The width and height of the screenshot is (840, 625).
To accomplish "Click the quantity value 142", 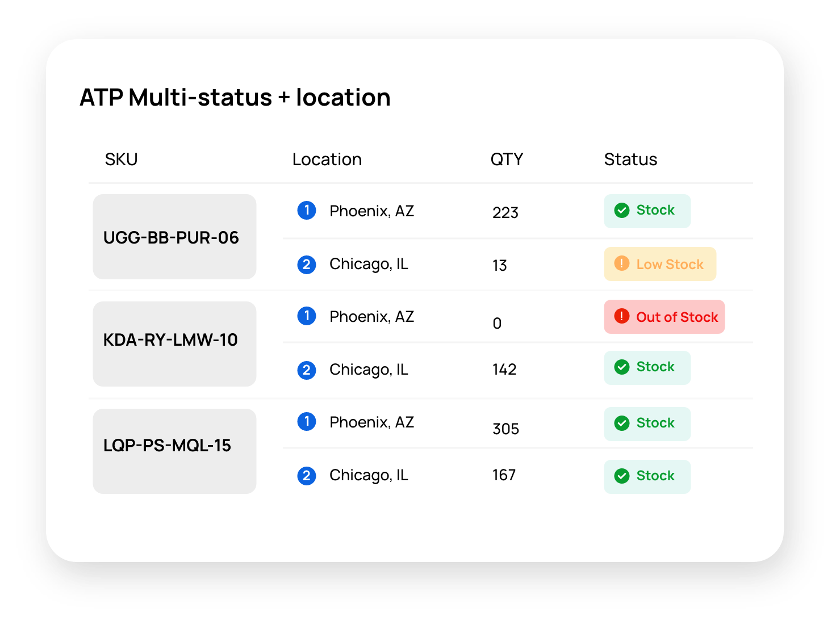I will 504,370.
